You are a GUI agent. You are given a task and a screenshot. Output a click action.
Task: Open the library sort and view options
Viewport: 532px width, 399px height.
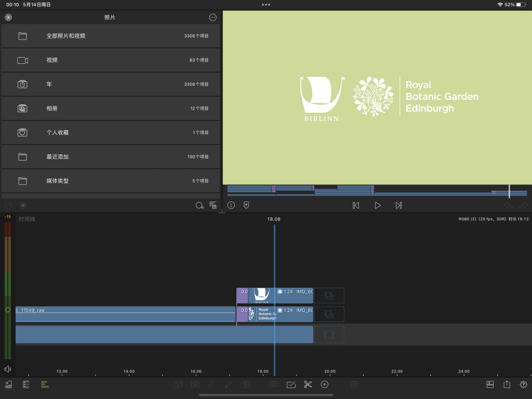212,205
